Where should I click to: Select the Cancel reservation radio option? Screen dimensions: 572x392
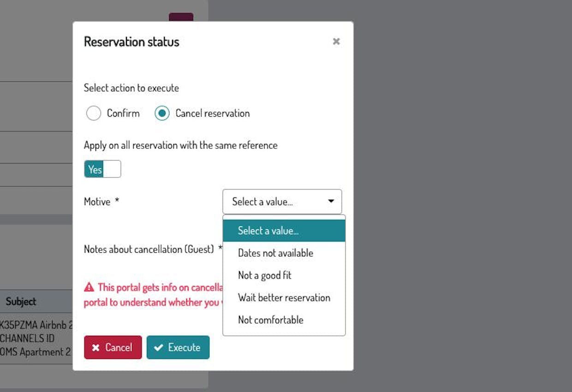162,113
